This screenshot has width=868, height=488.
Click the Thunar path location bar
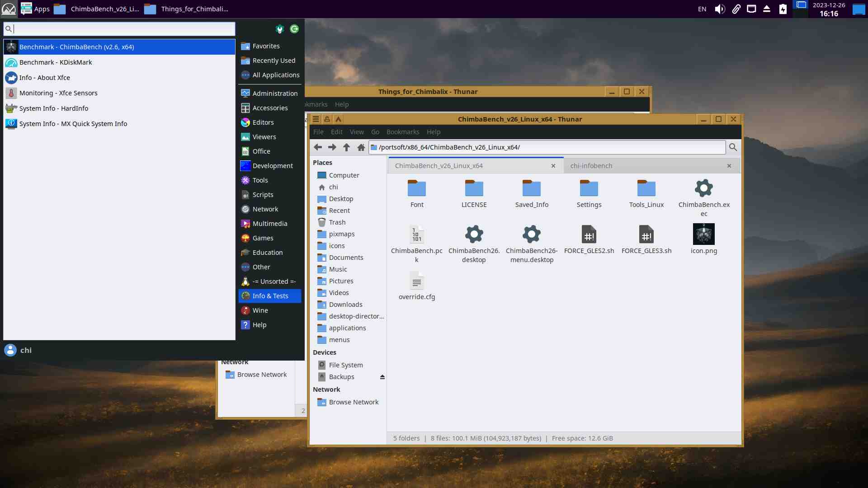point(547,147)
